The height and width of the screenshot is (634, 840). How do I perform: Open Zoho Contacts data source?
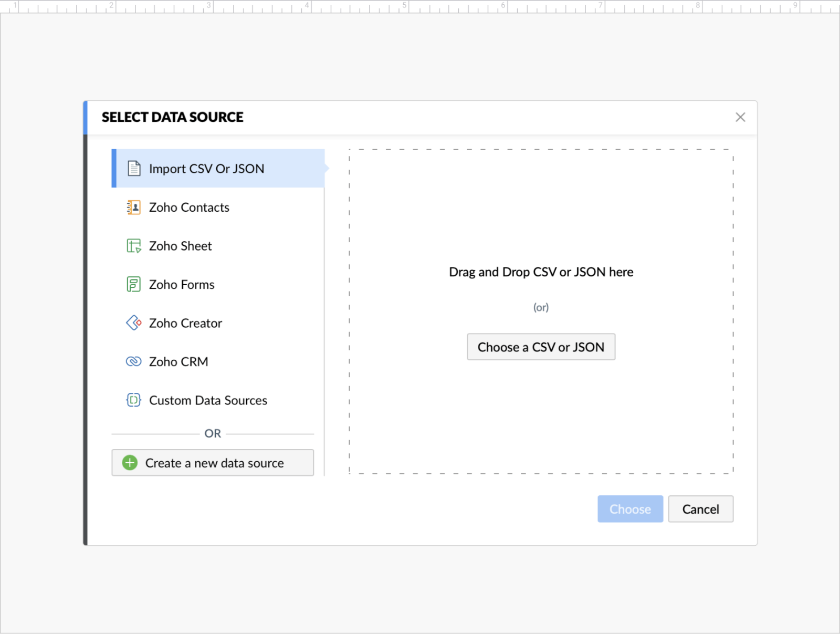(x=189, y=207)
